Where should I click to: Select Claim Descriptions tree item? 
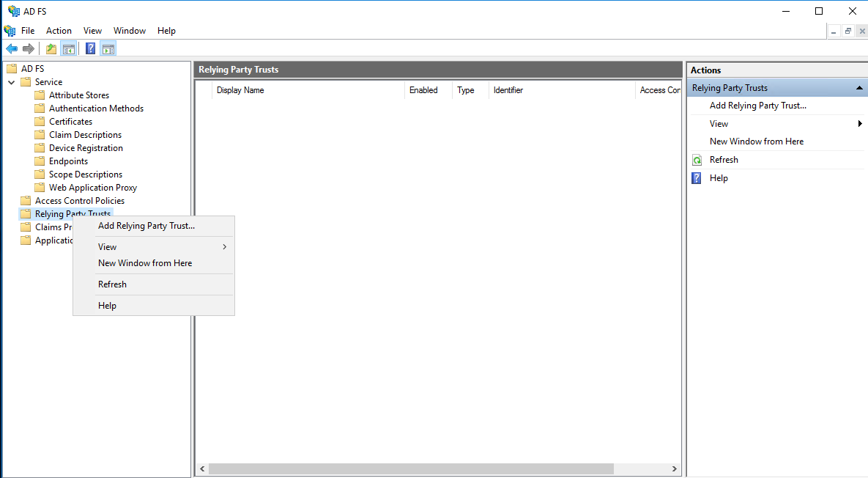[85, 135]
